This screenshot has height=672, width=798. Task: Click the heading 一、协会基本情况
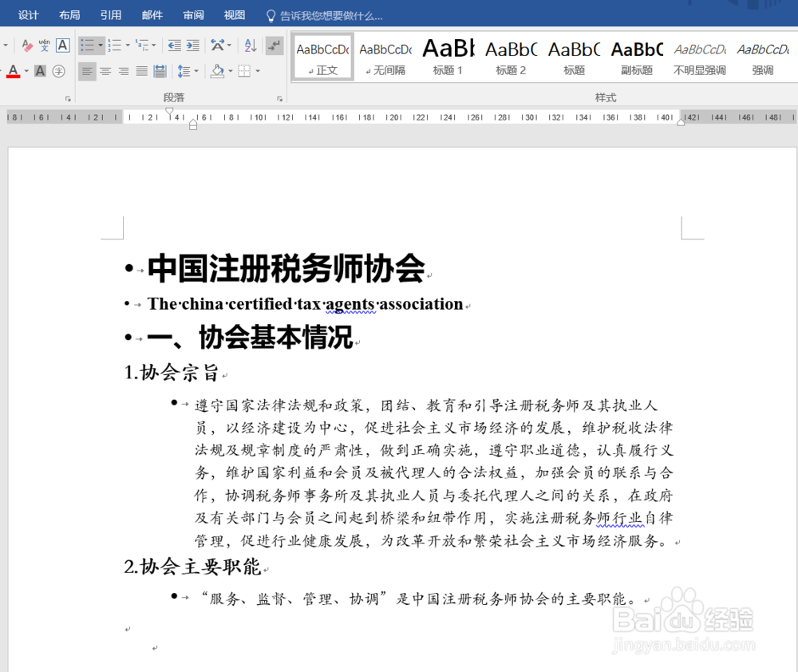click(250, 337)
